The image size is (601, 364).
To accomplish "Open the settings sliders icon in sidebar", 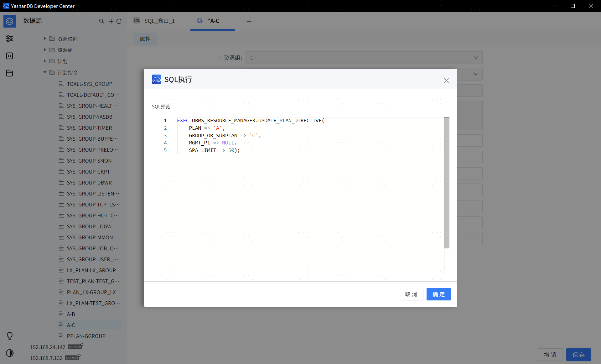I will tap(9, 39).
